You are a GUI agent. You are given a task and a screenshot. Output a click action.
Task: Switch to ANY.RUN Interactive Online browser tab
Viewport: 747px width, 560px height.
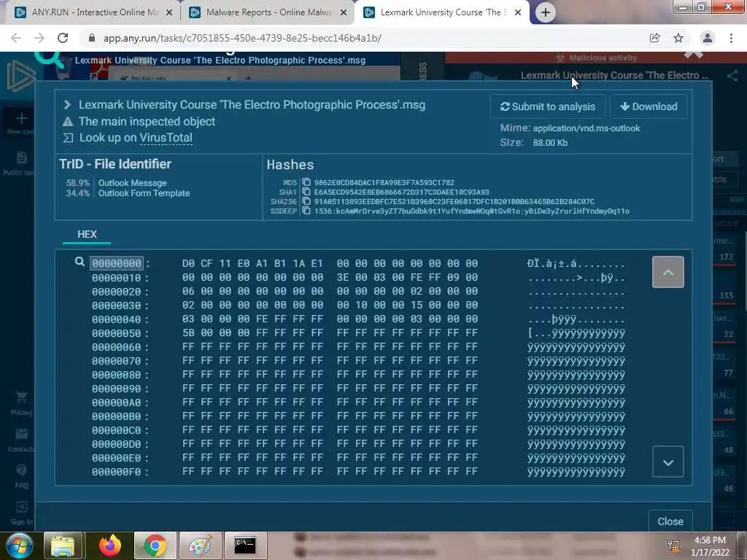(x=93, y=12)
